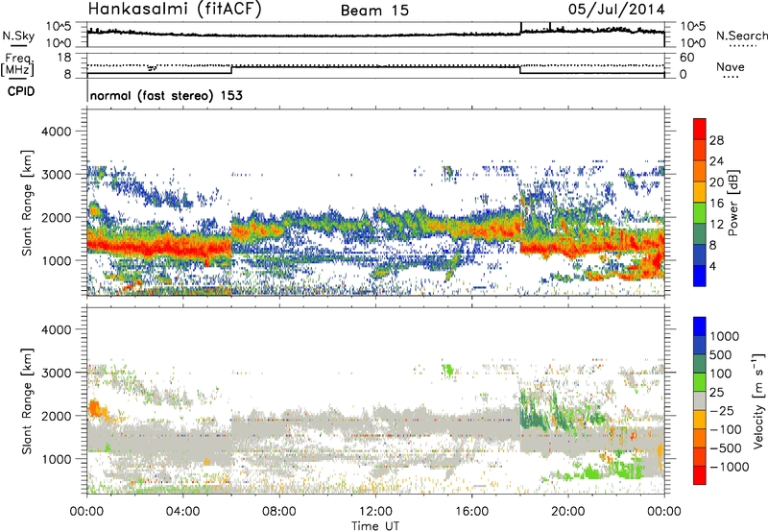The height and width of the screenshot is (532, 768).
Task: Click the 'normal (fast stereo) 153' text
Action: (166, 96)
